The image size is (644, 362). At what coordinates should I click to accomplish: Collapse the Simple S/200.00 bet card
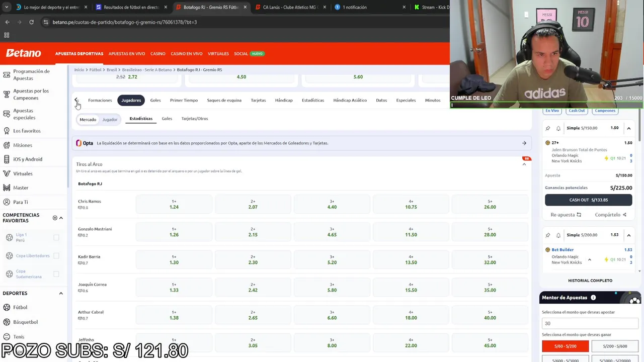pyautogui.click(x=628, y=235)
